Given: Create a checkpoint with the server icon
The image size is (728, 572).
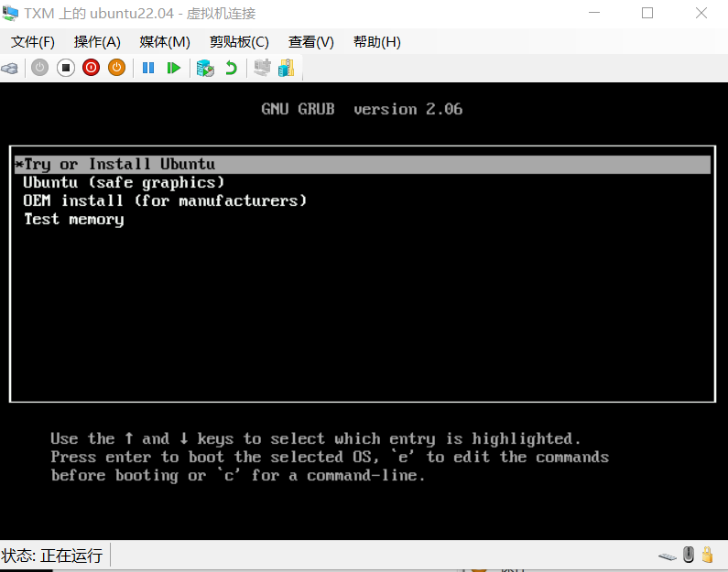Looking at the screenshot, I should [205, 69].
